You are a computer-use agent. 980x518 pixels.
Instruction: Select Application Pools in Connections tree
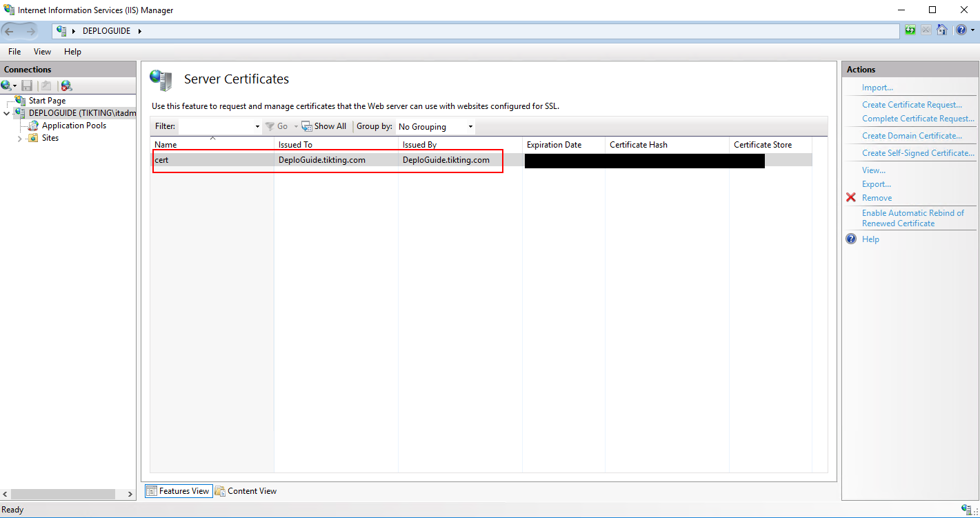[x=74, y=126]
